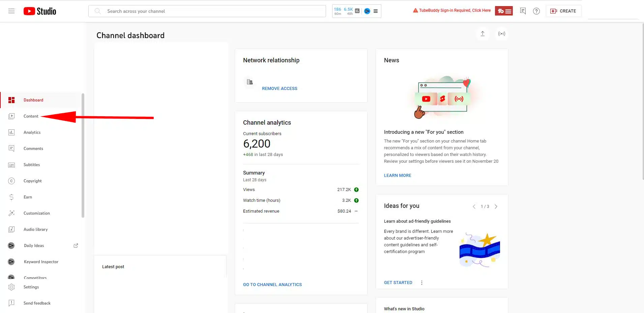The height and width of the screenshot is (313, 644).
Task: Open the three-dot menu beside Get Started
Action: pyautogui.click(x=421, y=283)
